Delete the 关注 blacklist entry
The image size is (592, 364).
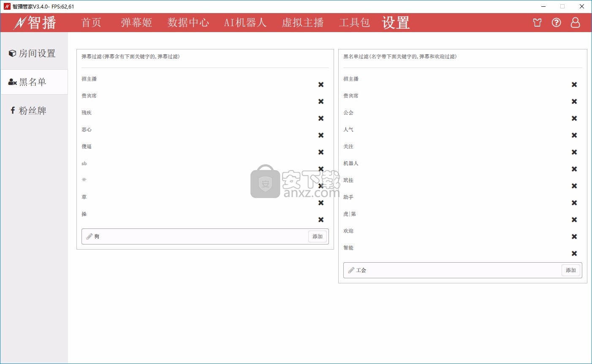coord(574,152)
